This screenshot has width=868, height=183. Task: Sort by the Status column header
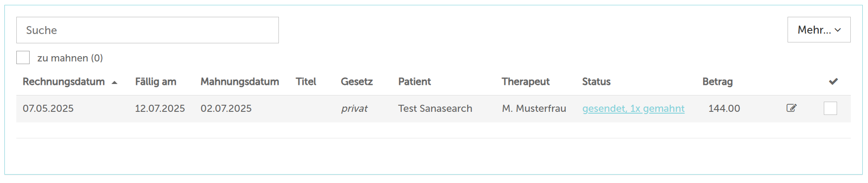(x=596, y=82)
